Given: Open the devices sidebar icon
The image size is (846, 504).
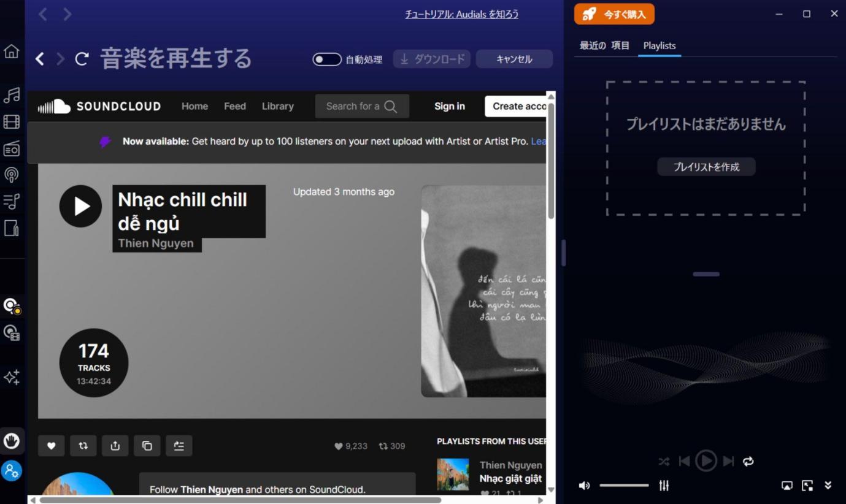Looking at the screenshot, I should (x=12, y=228).
